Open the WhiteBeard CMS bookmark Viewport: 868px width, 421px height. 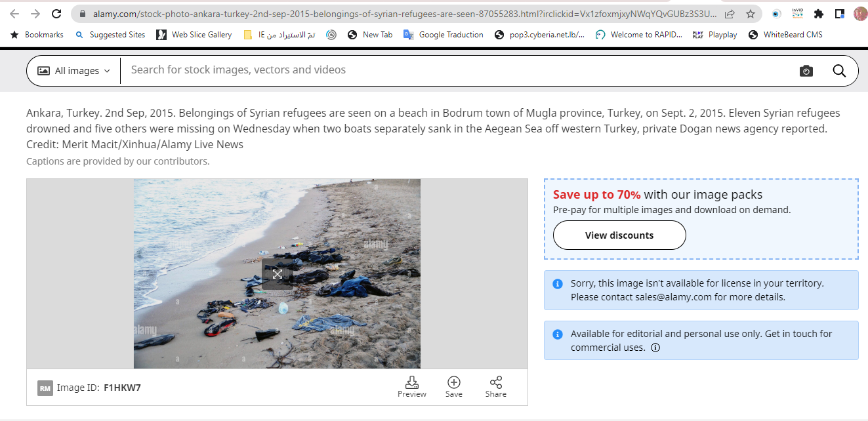(x=785, y=35)
